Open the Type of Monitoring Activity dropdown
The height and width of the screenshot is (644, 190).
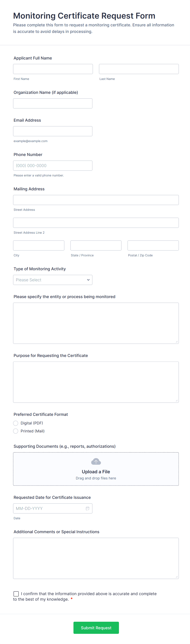(x=53, y=280)
